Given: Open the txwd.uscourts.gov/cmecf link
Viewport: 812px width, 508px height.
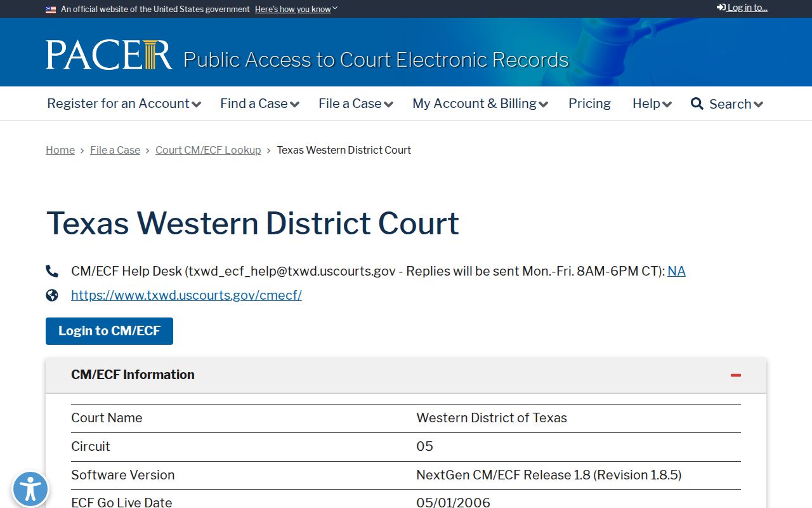Looking at the screenshot, I should (187, 295).
